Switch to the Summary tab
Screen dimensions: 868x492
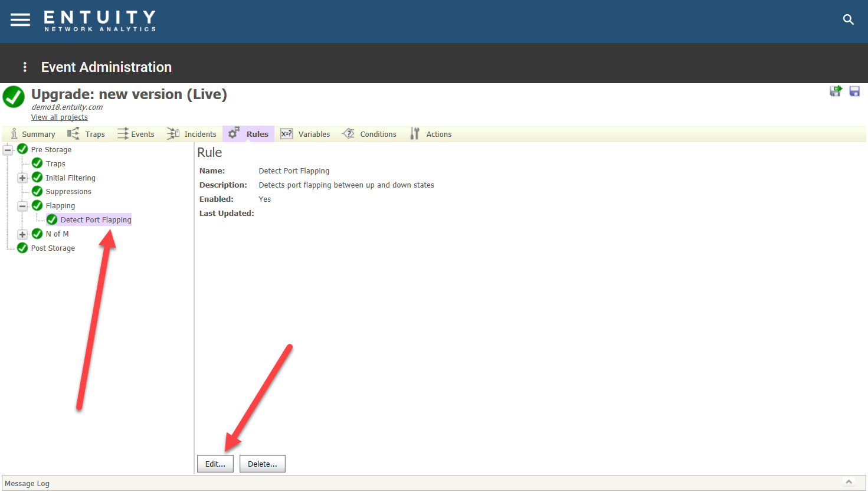point(33,134)
